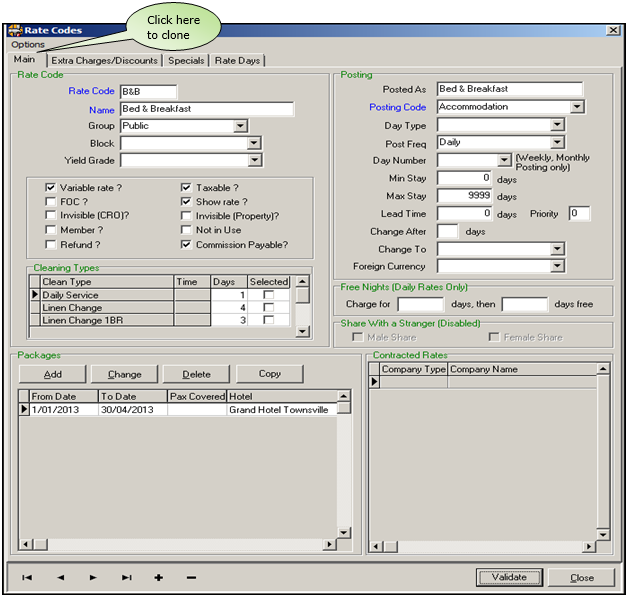Click next record arrow icon
This screenshot has height=602, width=637.
pos(93,577)
